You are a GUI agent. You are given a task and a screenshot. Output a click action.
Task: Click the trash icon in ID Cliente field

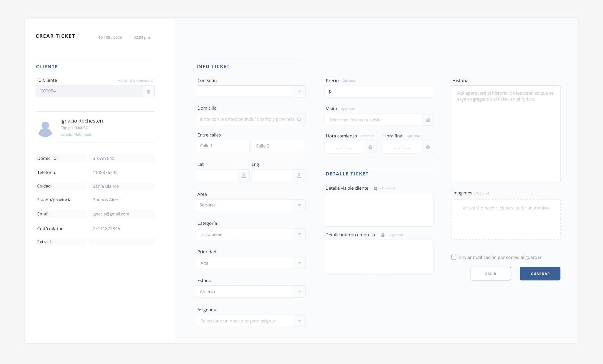point(149,92)
